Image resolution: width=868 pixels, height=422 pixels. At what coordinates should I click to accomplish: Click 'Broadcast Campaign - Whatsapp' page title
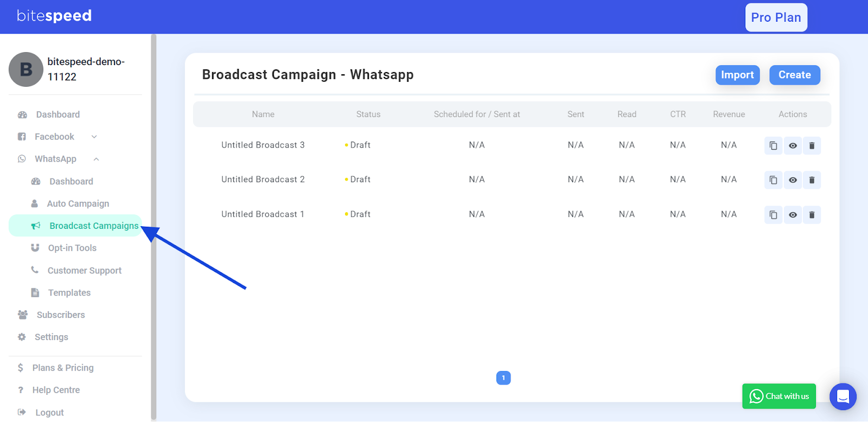(308, 75)
